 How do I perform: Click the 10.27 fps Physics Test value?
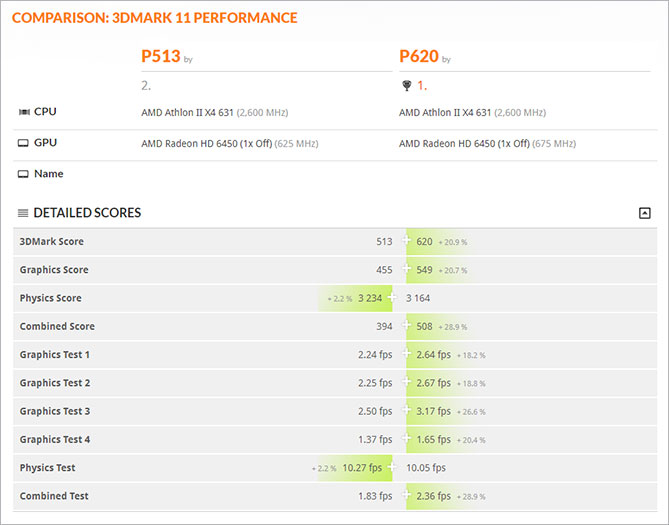(x=362, y=468)
